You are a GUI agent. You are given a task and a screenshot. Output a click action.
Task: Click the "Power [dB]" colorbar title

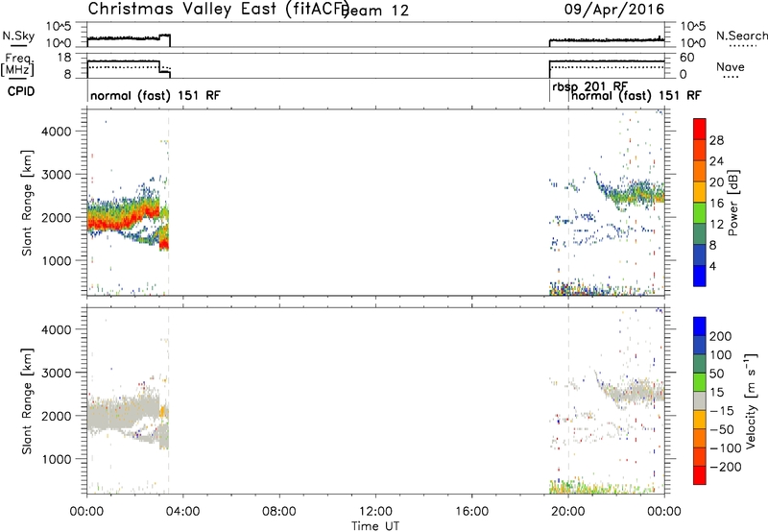point(732,203)
